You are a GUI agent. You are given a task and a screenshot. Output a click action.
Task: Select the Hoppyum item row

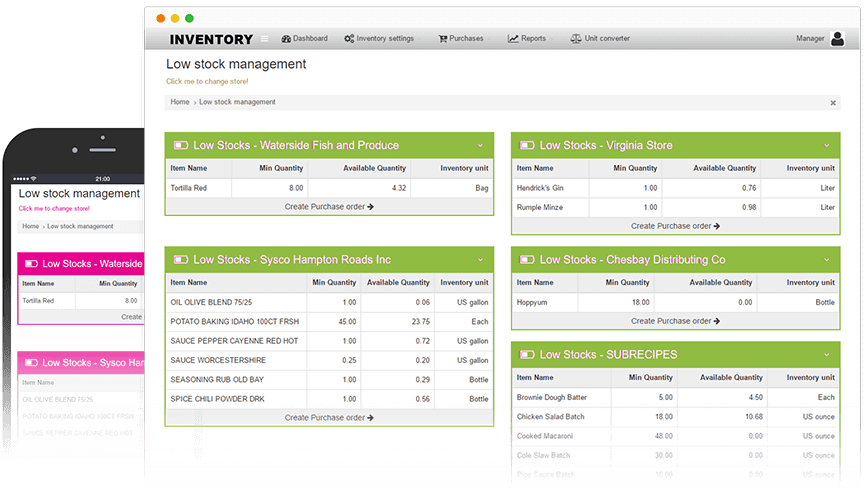tap(675, 302)
